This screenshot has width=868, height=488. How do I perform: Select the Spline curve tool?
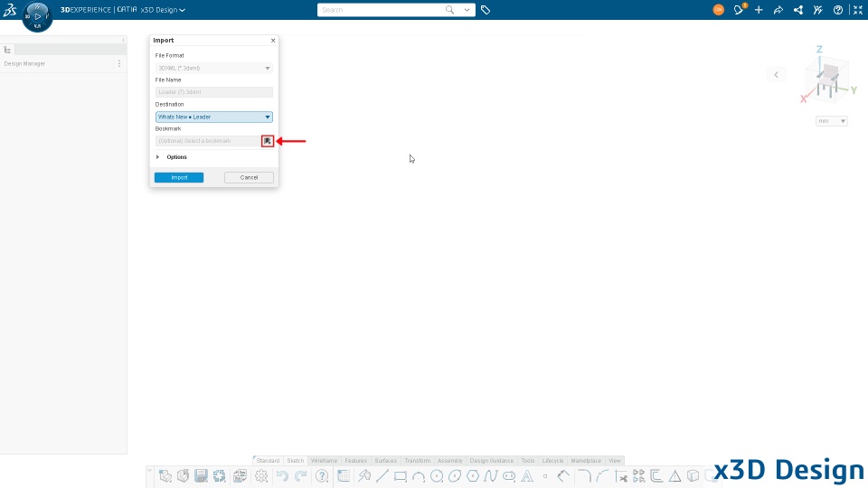(490, 476)
